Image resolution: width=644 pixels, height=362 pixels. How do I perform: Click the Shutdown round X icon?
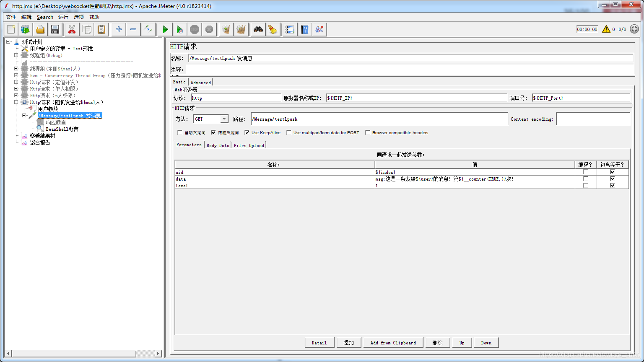(x=209, y=29)
